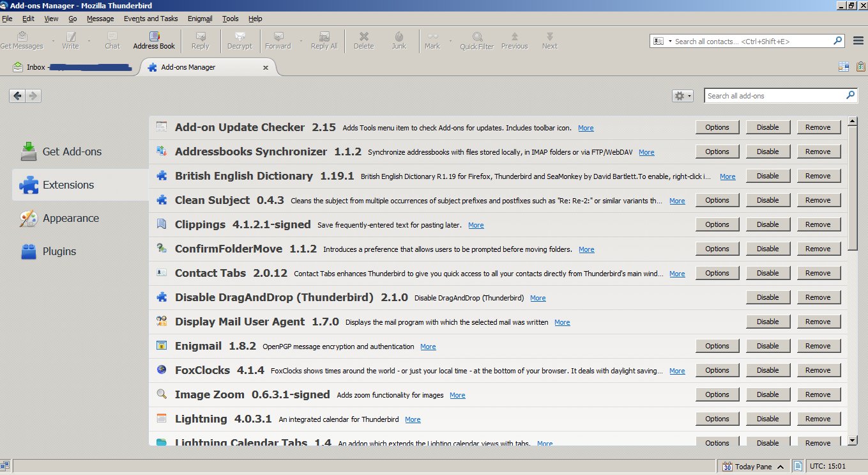This screenshot has height=475, width=868.
Task: Click the extensions list scrollbar thumb
Action: click(853, 188)
